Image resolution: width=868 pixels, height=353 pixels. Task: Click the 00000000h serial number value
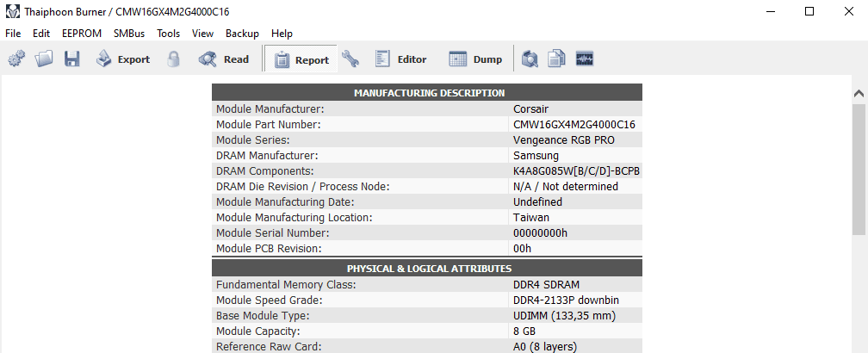pyautogui.click(x=540, y=233)
